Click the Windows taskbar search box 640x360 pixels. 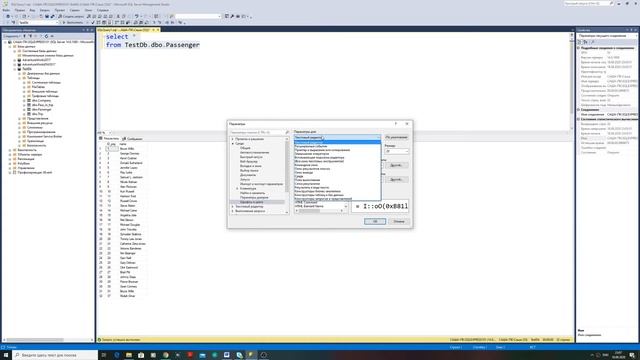tap(55, 355)
